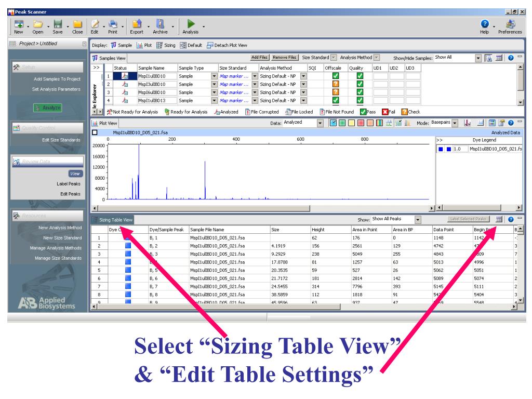Toggle the blue dye channel
The image size is (532, 399).
point(333,123)
